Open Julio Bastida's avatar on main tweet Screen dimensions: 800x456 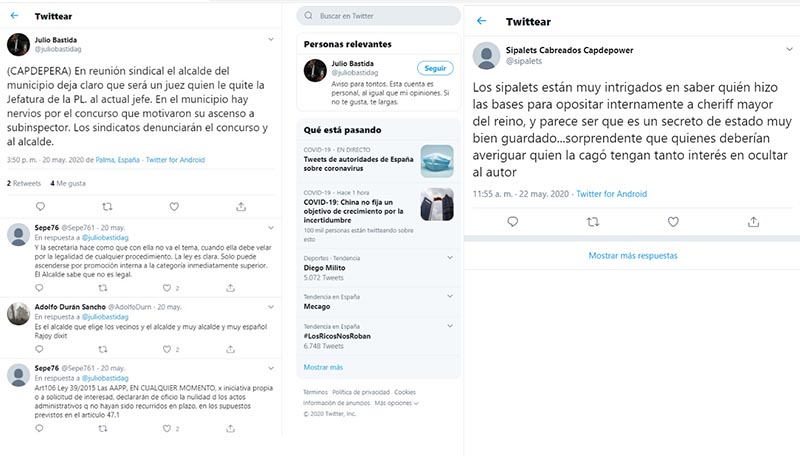(18, 44)
